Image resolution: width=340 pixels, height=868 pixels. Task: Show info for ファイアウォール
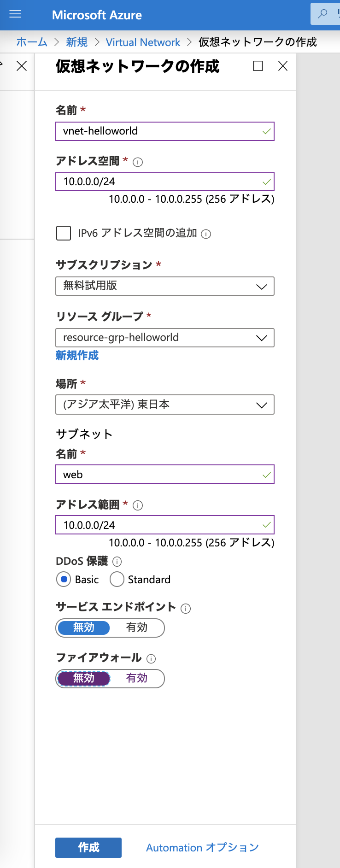[x=151, y=659]
